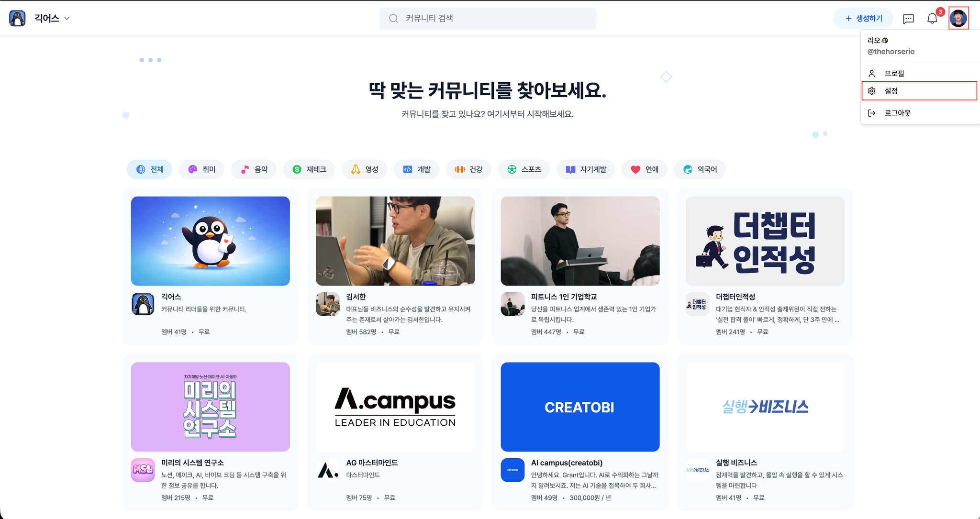
Task: Open the notifications bell icon
Action: 932,19
